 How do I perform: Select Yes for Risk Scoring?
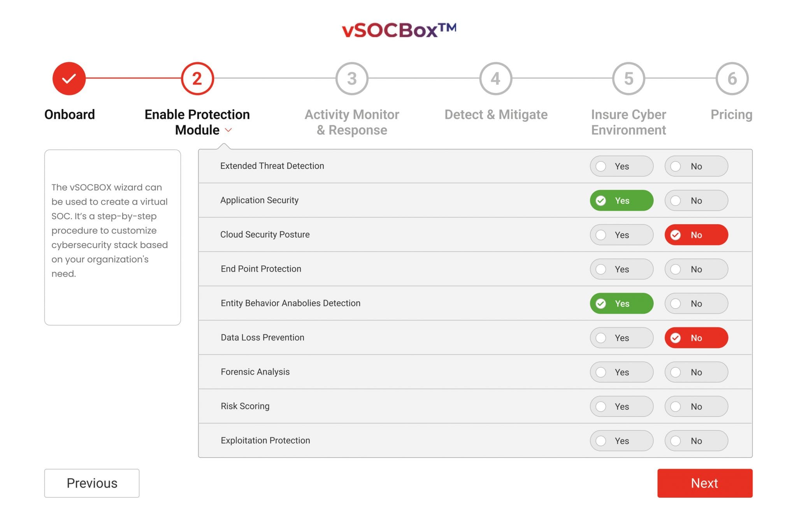[621, 406]
